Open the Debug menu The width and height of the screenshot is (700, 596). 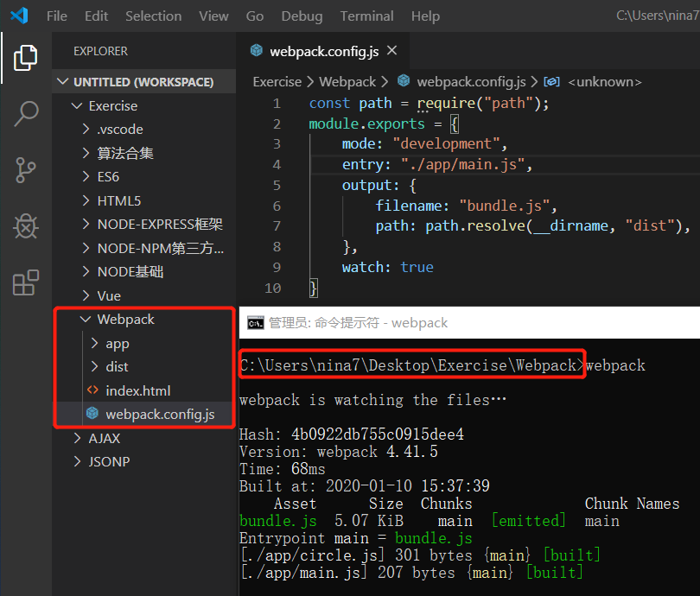click(x=302, y=16)
